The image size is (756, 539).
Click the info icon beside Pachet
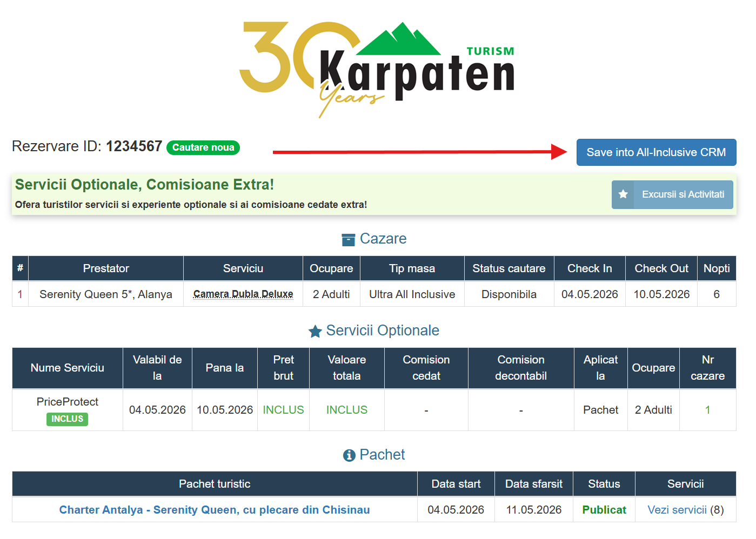pyautogui.click(x=349, y=455)
